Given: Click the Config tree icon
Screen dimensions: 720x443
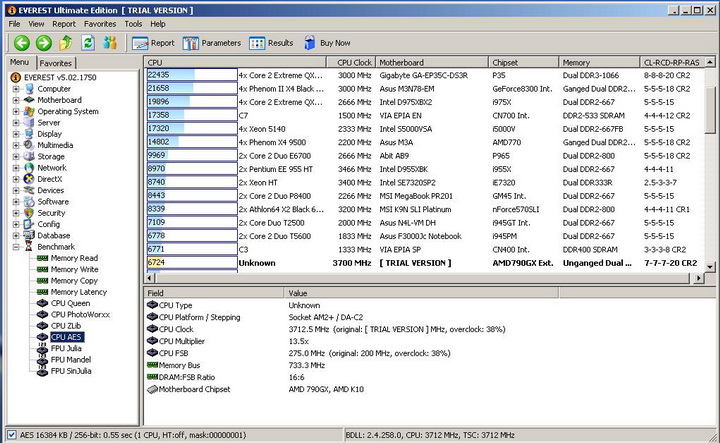Looking at the screenshot, I should (x=29, y=224).
